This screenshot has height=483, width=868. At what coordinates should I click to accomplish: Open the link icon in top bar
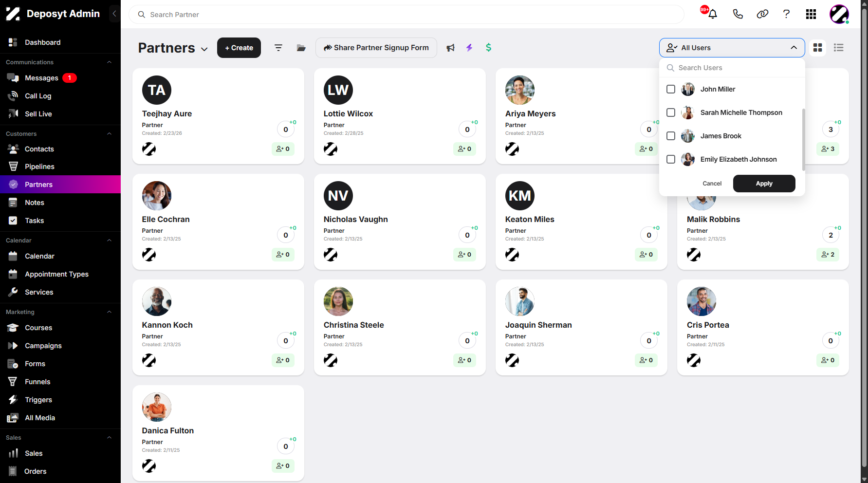coord(762,14)
